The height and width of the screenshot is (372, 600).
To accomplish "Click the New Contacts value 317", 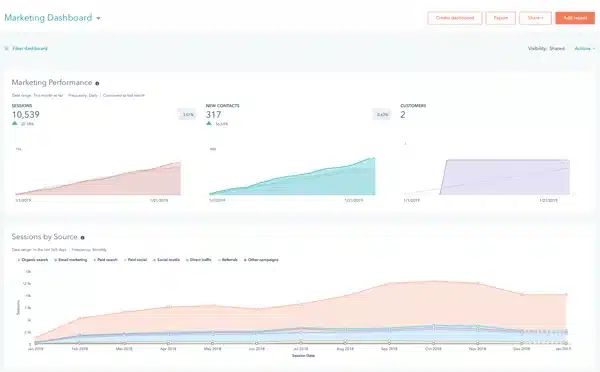I will click(214, 114).
